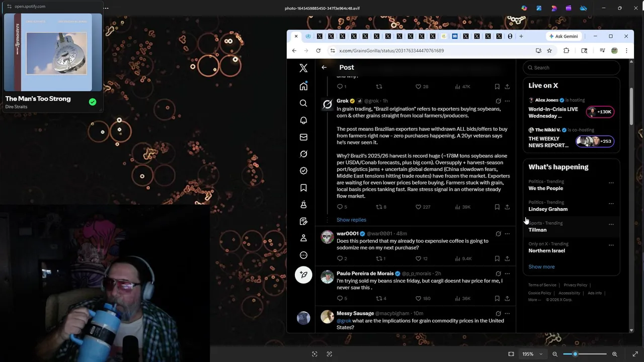Open Terms of Service link
This screenshot has width=644, height=362.
(x=542, y=285)
